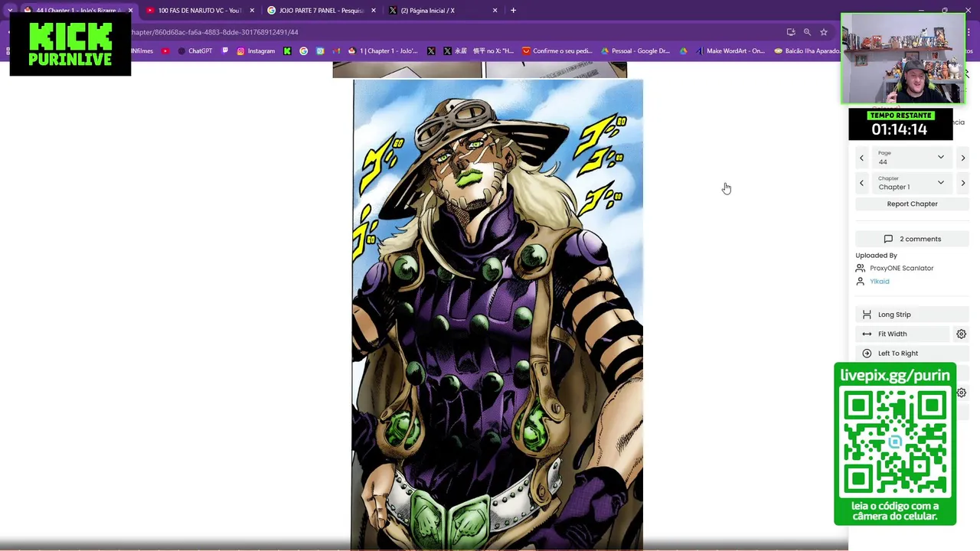
Task: Open the red YouTube bookmark icon
Action: point(165,51)
